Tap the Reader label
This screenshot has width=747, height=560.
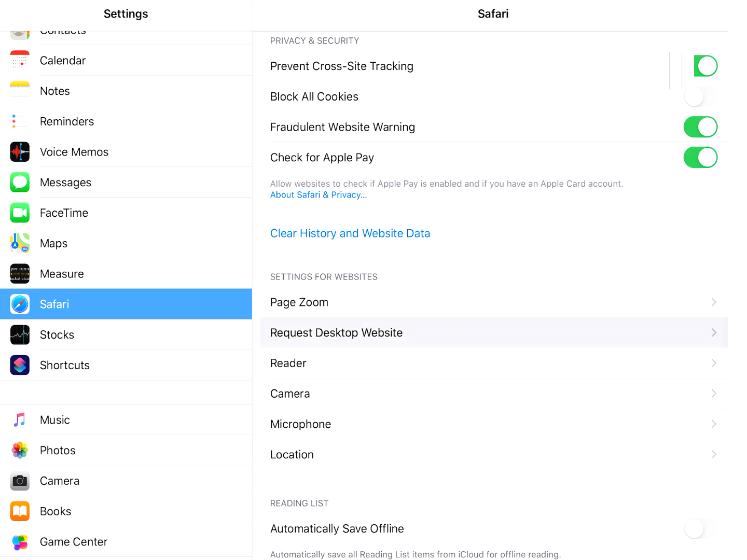tap(288, 363)
